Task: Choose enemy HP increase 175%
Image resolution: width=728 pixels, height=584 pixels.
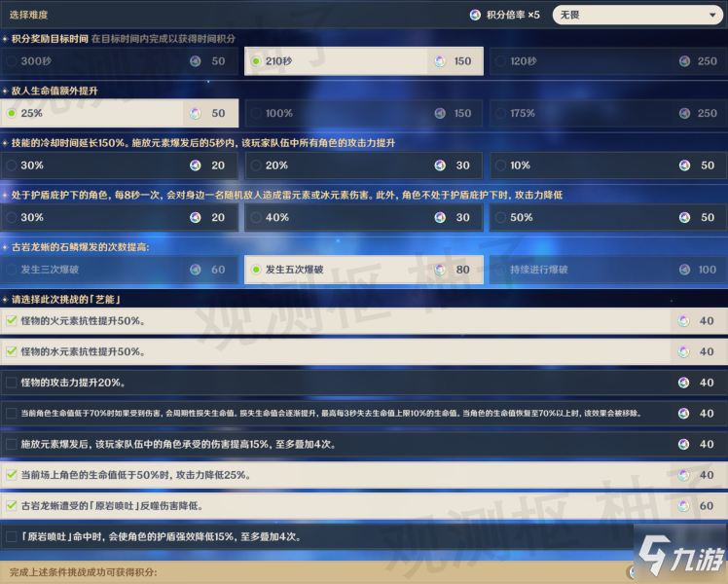Action: pyautogui.click(x=608, y=113)
